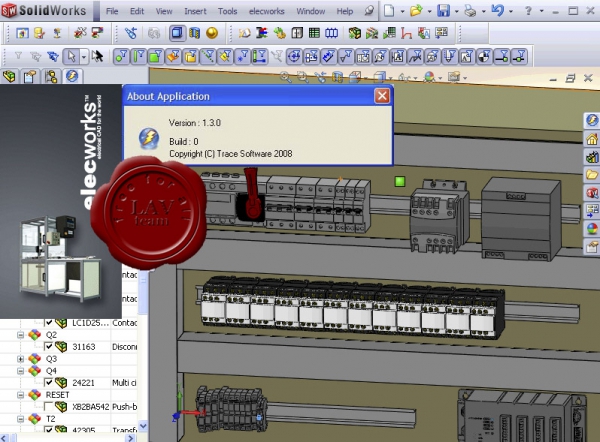Toggle the Filter Solid Bodies selection filter
Screen dimensions: 600x442
[190, 57]
